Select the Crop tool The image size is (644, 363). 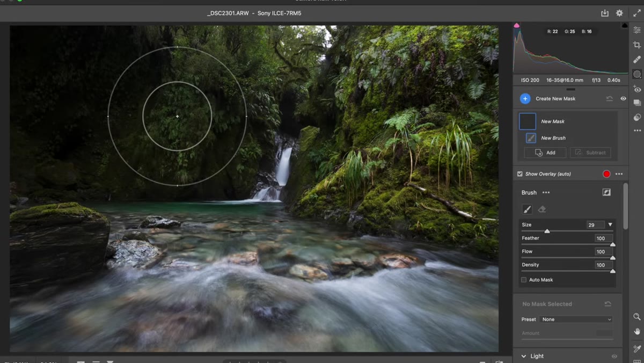pos(637,45)
